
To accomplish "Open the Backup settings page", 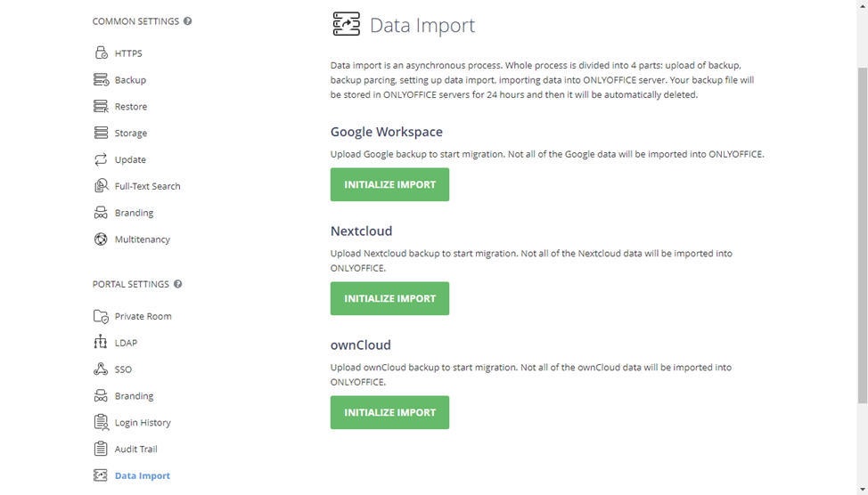I will tap(130, 79).
